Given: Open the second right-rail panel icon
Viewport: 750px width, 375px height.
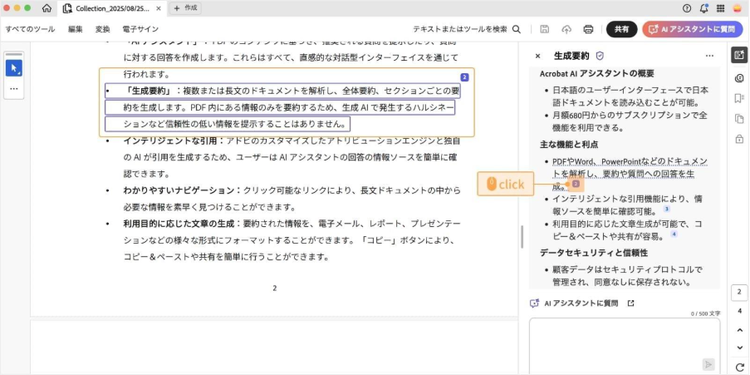Looking at the screenshot, I should point(739,78).
